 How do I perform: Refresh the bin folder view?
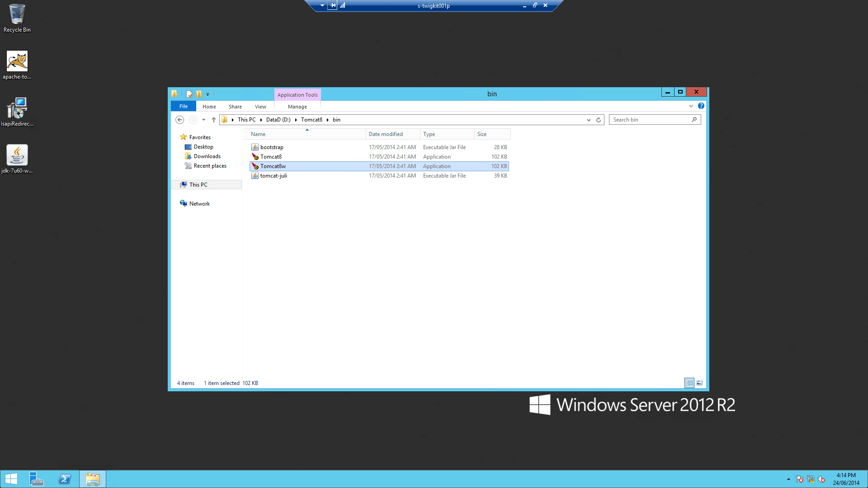coord(599,120)
